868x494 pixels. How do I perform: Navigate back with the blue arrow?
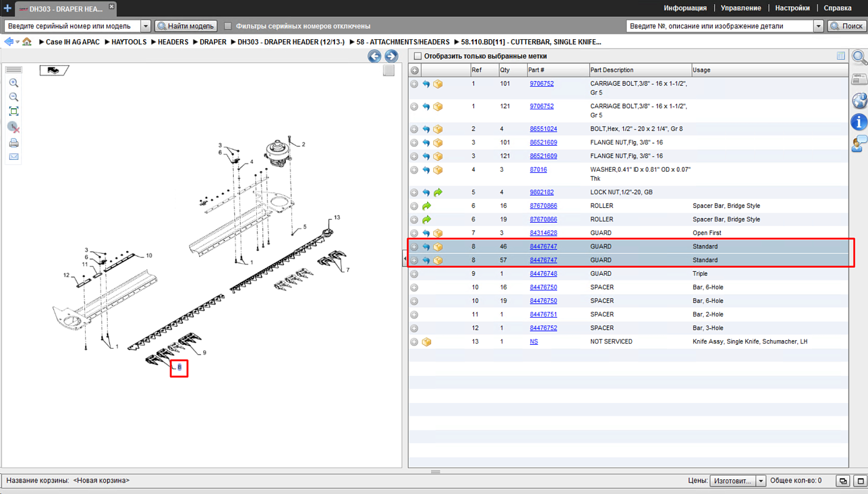pos(8,42)
